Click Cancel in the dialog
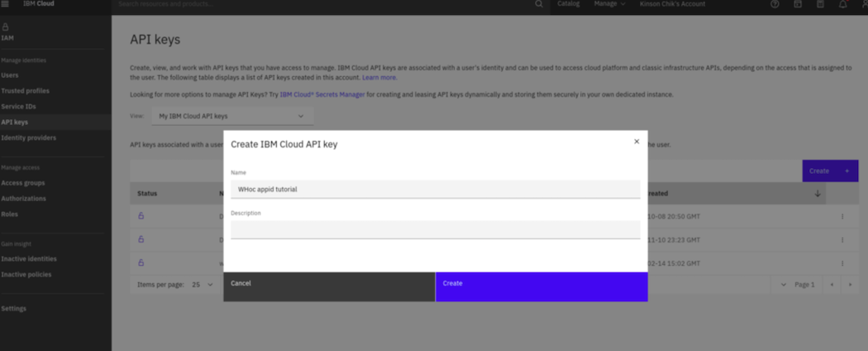This screenshot has width=868, height=351. pos(329,286)
